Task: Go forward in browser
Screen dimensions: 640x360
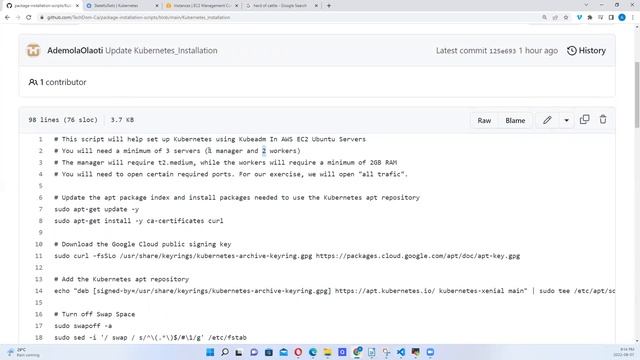Action: pos(18,17)
